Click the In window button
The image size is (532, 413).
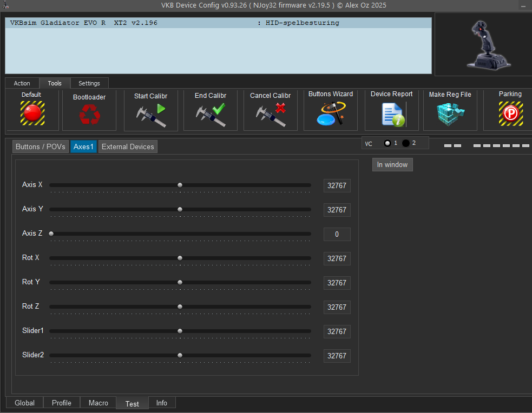(x=392, y=165)
